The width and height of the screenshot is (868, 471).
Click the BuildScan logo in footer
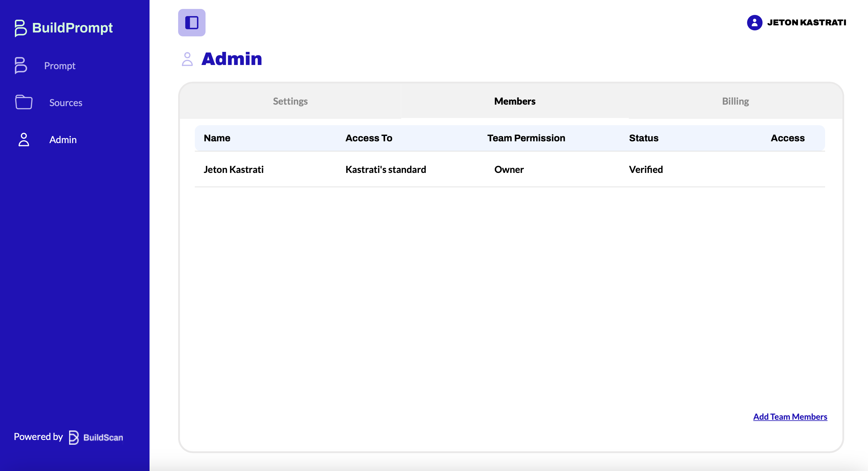pos(96,437)
